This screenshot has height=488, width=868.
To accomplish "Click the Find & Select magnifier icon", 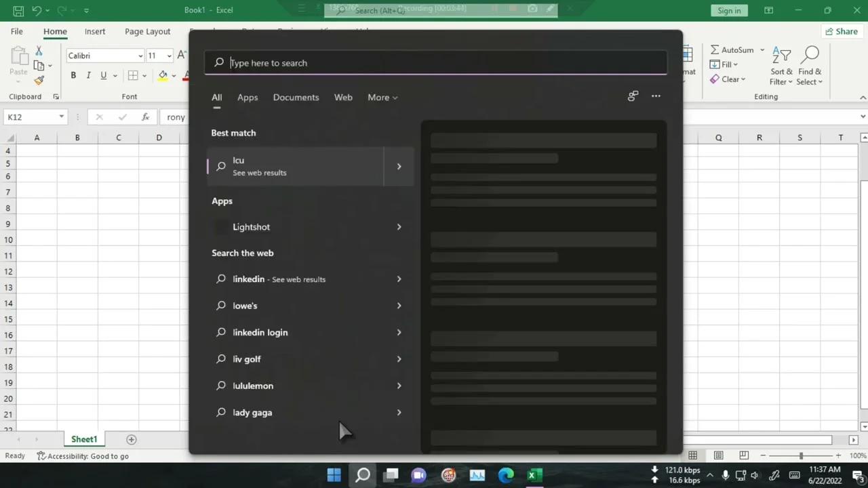I will [x=810, y=54].
